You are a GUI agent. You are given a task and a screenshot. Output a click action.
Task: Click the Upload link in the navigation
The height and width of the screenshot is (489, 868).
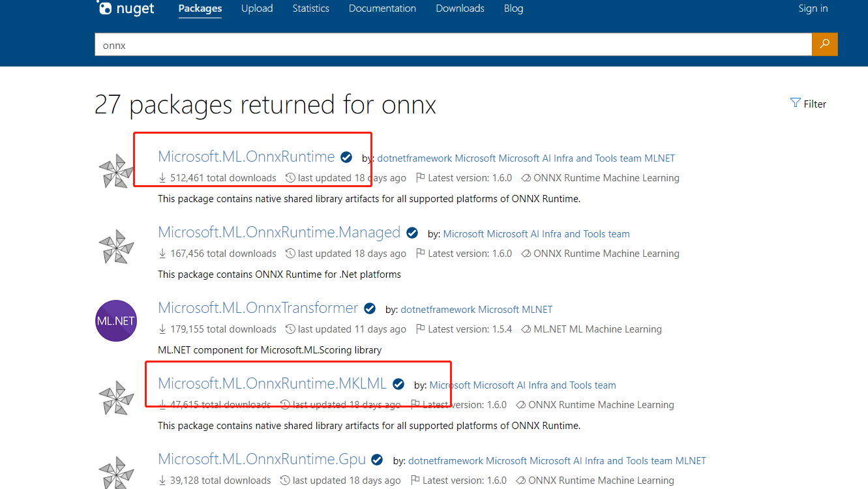[257, 8]
